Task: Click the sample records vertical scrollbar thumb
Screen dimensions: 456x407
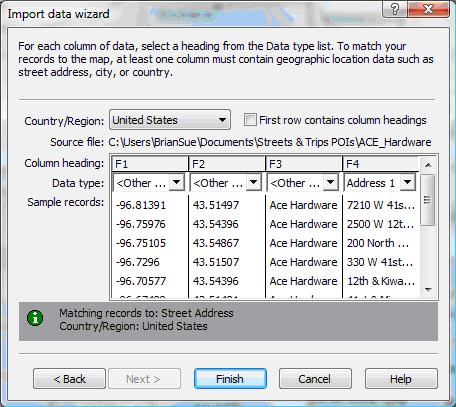Action: [x=428, y=200]
